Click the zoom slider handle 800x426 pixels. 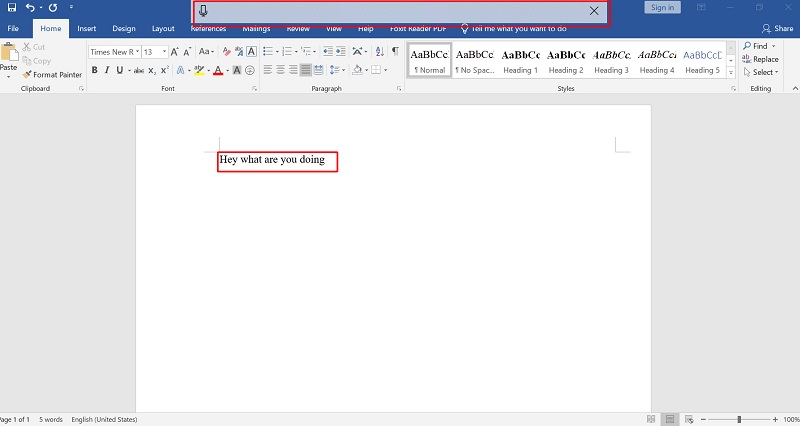click(739, 419)
